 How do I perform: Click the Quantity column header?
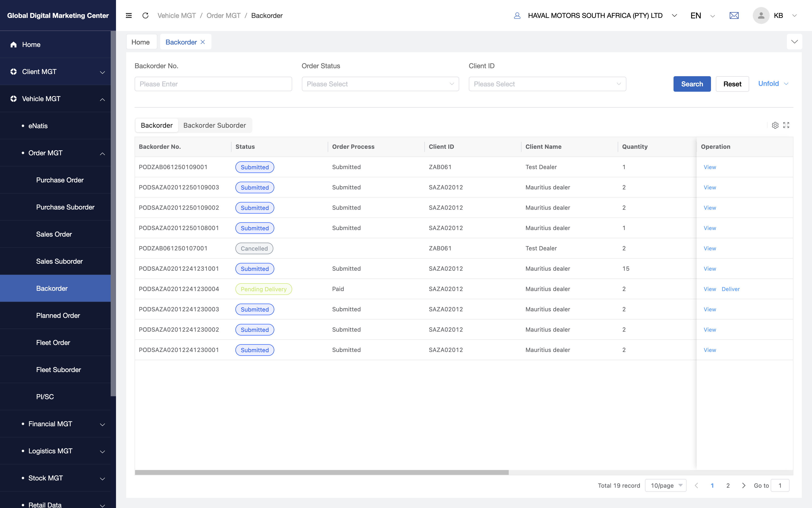click(x=635, y=147)
